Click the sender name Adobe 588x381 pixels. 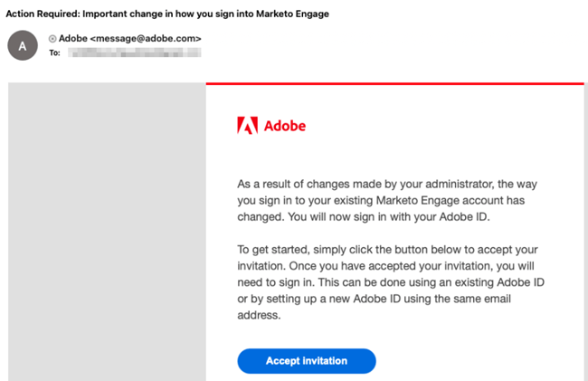pos(73,38)
